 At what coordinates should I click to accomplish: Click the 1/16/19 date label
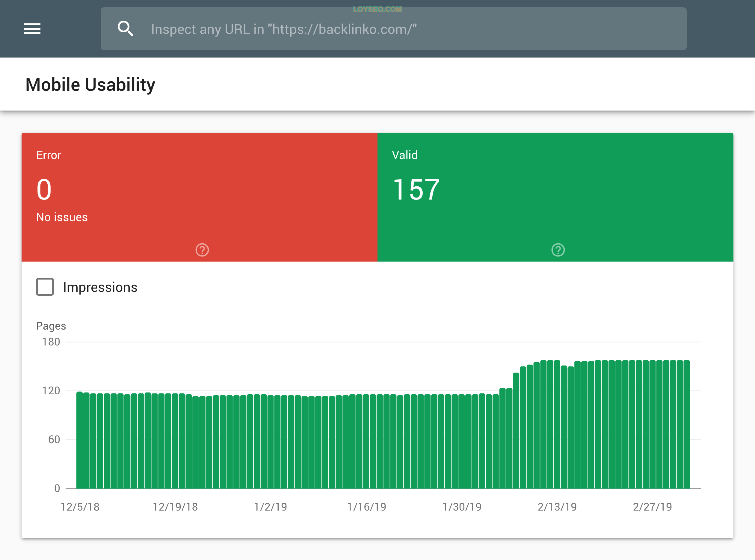[367, 507]
